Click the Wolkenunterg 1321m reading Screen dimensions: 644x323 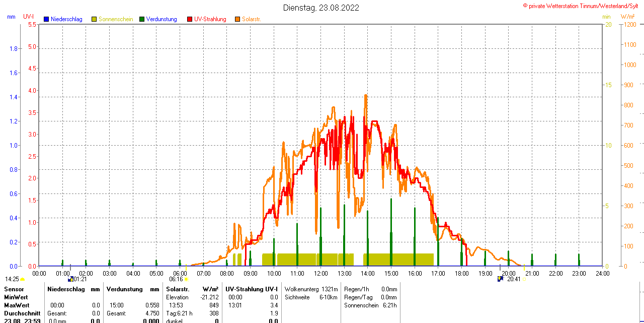pos(311,289)
